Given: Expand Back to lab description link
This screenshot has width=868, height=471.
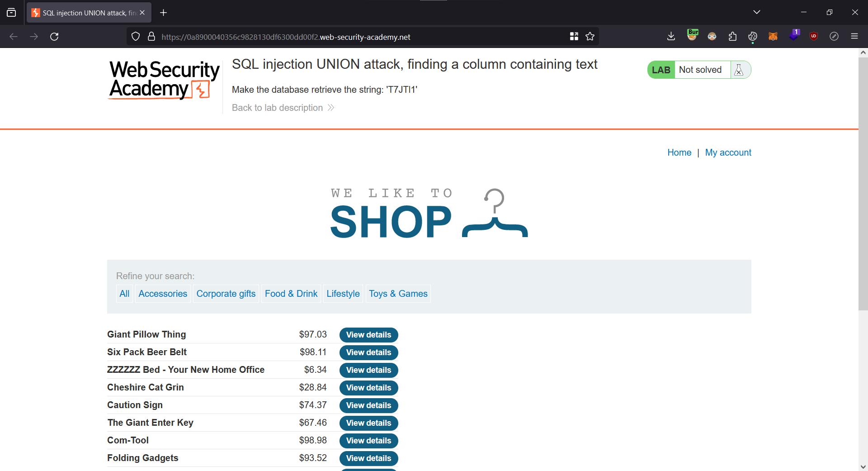Looking at the screenshot, I should click(x=283, y=108).
